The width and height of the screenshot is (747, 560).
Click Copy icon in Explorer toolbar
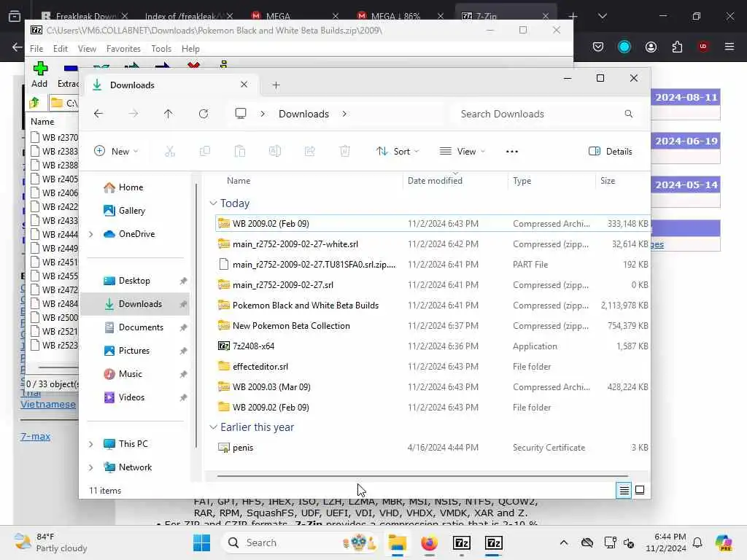click(205, 152)
